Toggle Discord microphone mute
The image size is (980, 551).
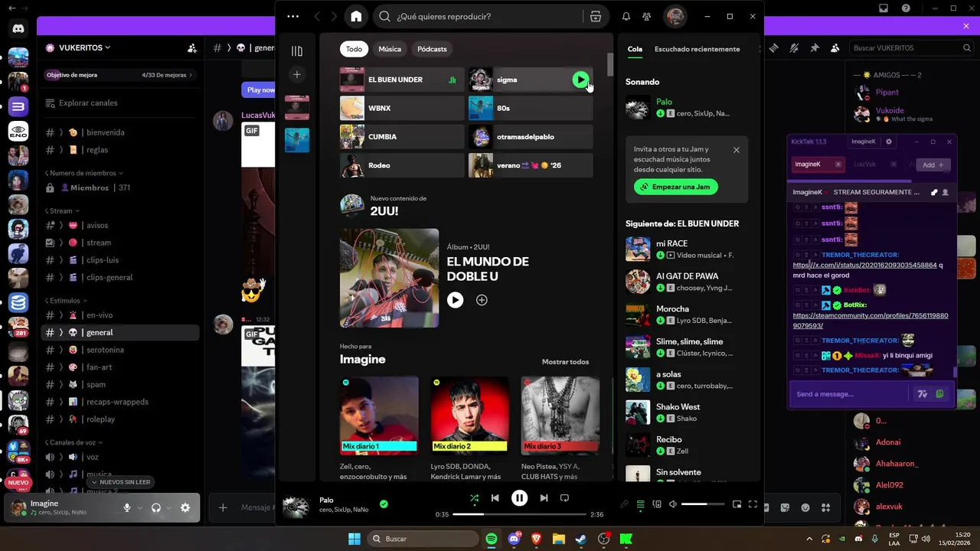click(127, 508)
